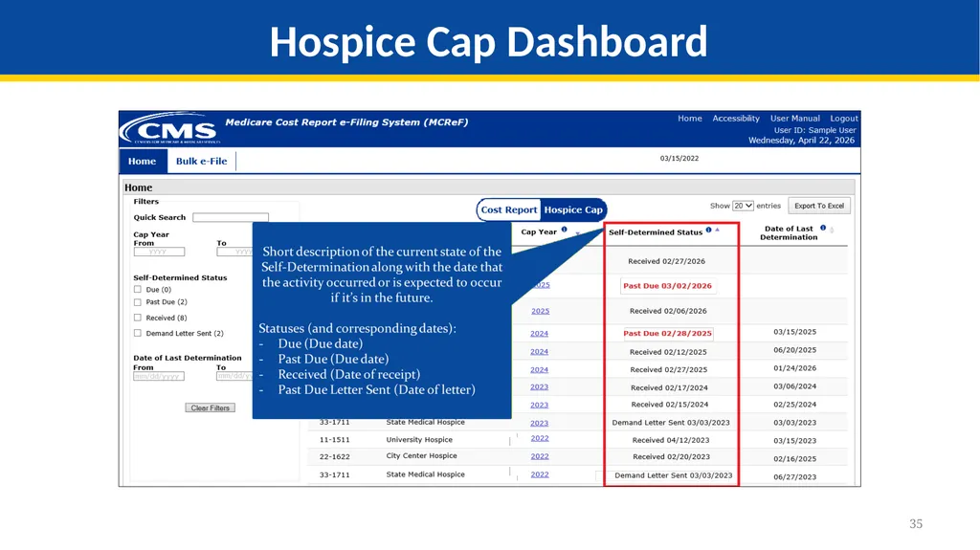
Task: Click City Center Hospice provider name
Action: pos(421,456)
